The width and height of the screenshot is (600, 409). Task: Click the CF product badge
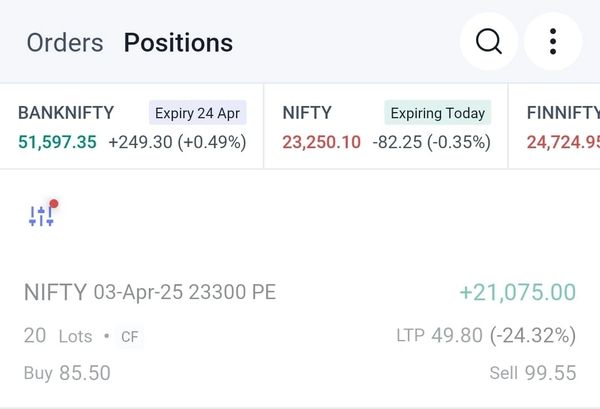pyautogui.click(x=129, y=337)
